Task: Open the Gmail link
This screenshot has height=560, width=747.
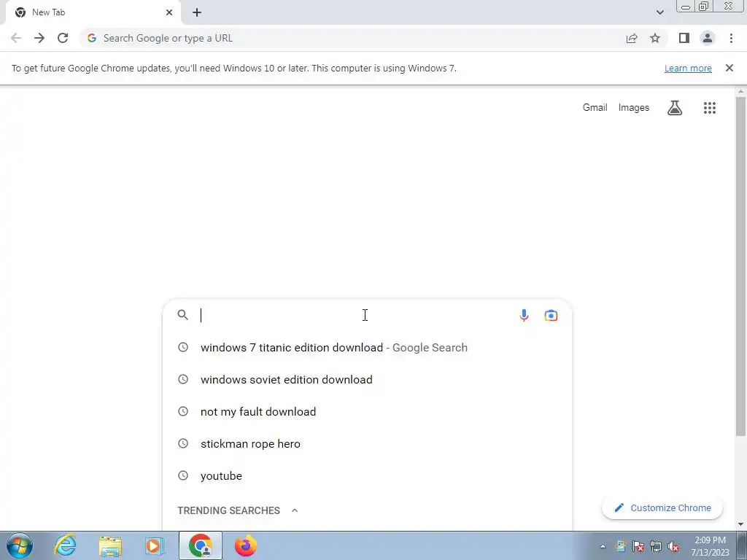Action: click(595, 108)
